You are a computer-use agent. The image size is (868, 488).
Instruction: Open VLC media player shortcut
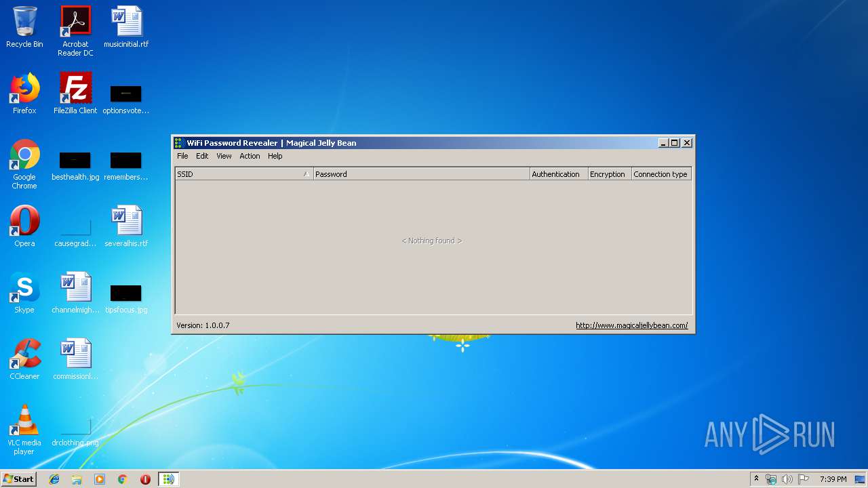(x=24, y=430)
